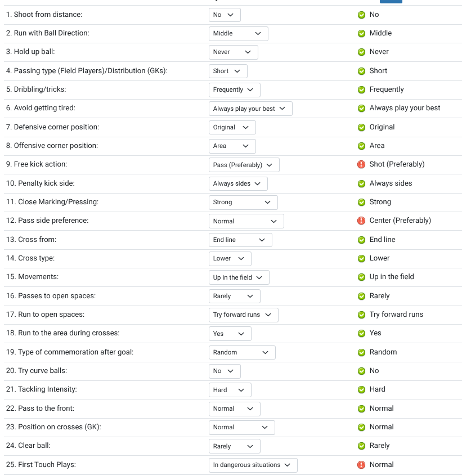This screenshot has height=476, width=462.
Task: Open the Run with Ball Direction dropdown
Action: (x=238, y=33)
